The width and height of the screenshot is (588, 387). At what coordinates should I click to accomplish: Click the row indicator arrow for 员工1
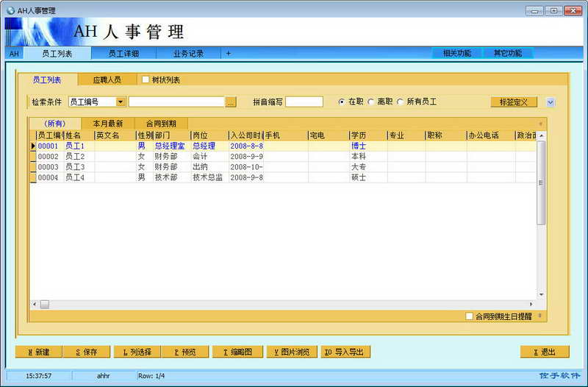32,146
